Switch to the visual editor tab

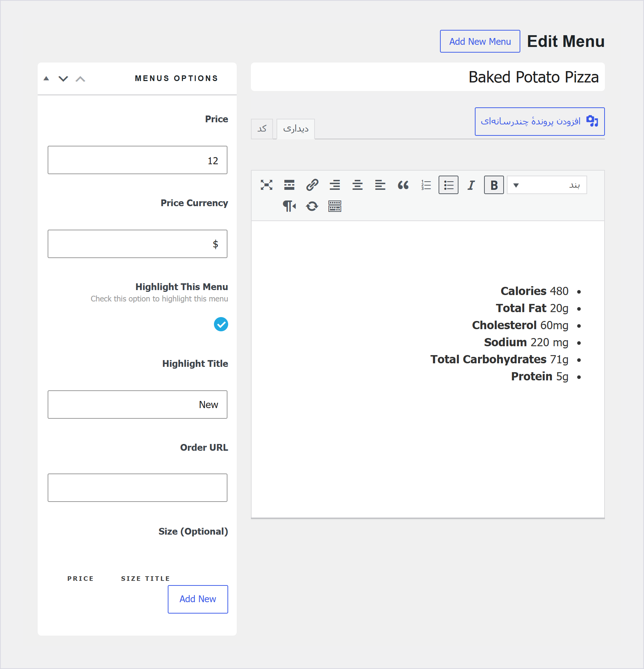(x=296, y=129)
